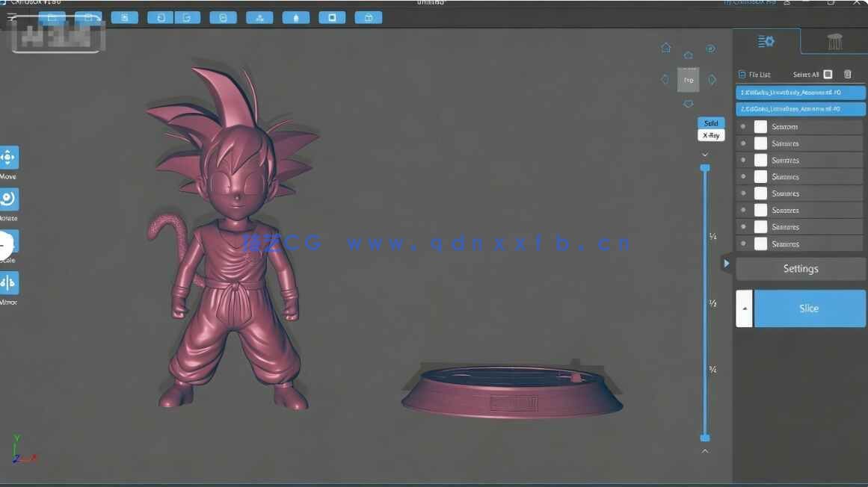Viewport: 868px width, 487px height.
Task: Select the Scale tool
Action: (x=7, y=241)
